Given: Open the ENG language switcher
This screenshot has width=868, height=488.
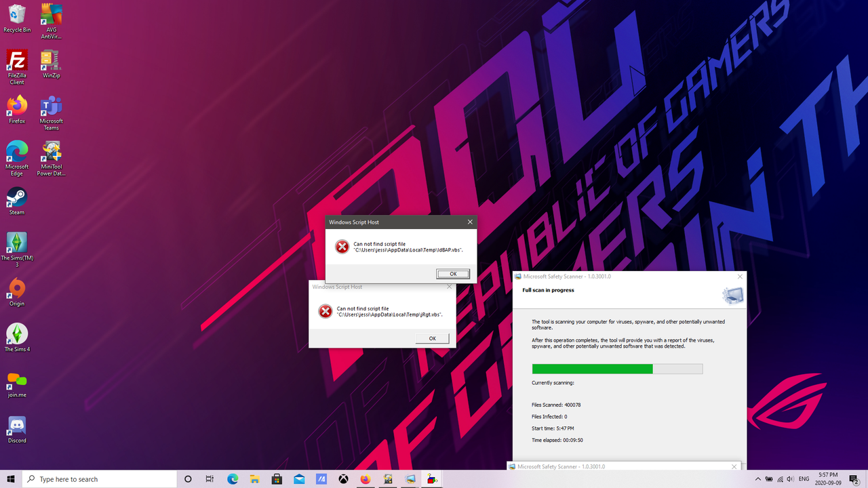Looking at the screenshot, I should [804, 479].
